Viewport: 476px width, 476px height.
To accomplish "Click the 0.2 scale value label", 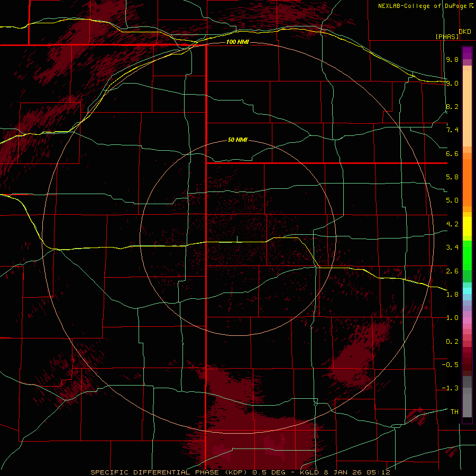I will (452, 342).
